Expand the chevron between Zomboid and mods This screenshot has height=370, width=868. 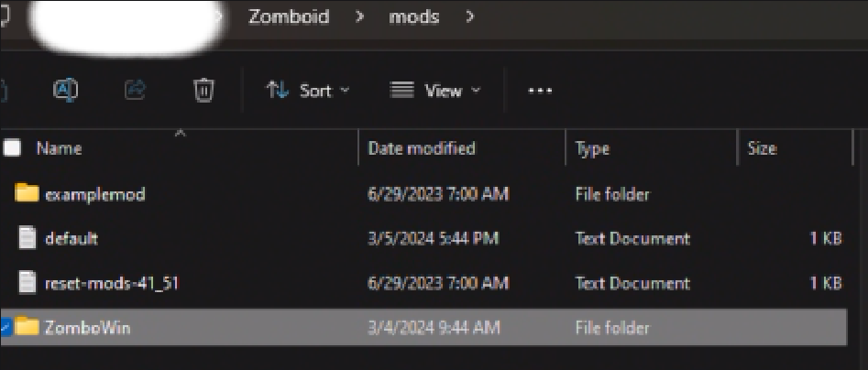(x=359, y=17)
